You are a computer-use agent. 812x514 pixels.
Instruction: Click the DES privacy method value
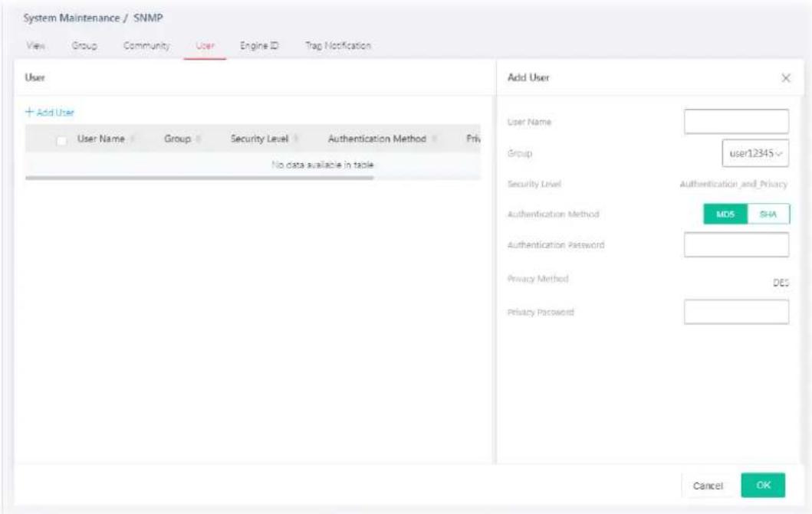[781, 283]
